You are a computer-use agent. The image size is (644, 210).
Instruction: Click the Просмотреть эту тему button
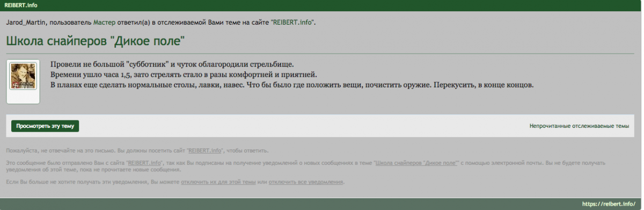point(45,126)
